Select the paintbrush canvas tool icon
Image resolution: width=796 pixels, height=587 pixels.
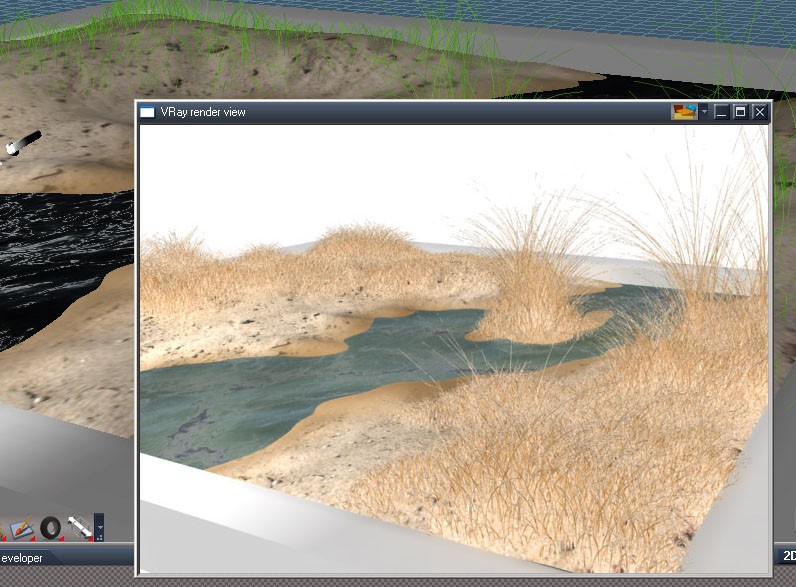20,526
